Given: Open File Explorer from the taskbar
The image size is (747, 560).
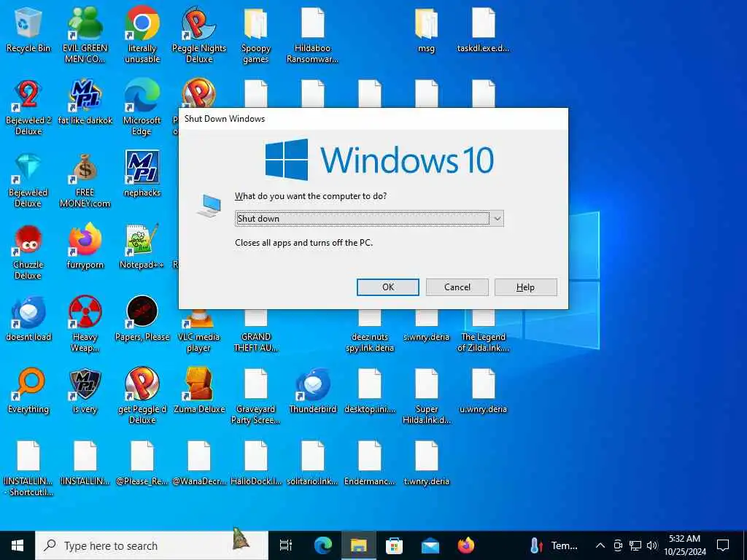Looking at the screenshot, I should 358,545.
